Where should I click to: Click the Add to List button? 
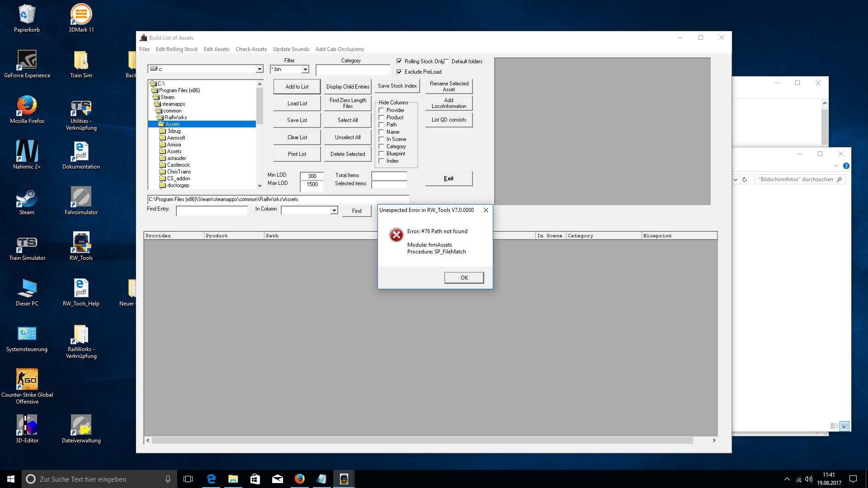(x=297, y=87)
